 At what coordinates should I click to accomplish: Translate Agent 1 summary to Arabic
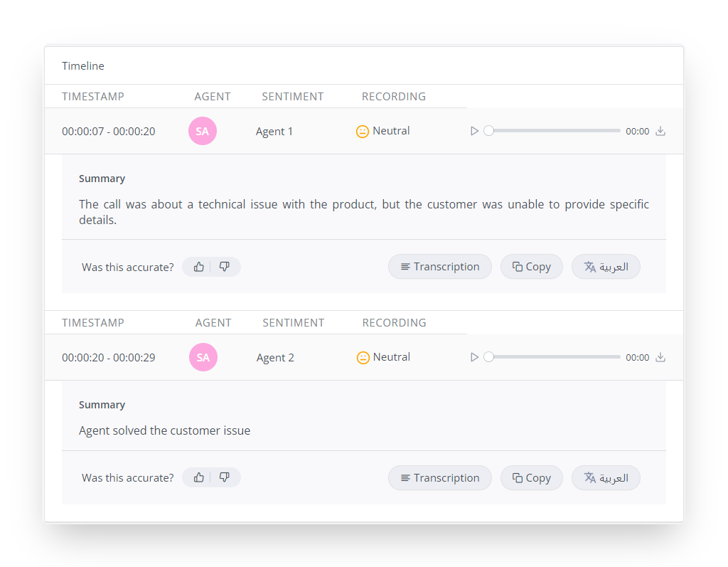[606, 267]
